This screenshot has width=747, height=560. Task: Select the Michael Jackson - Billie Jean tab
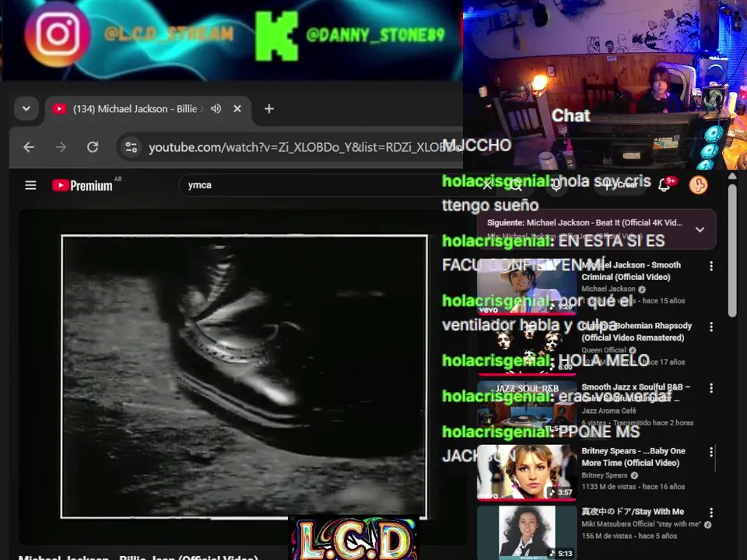tap(148, 109)
